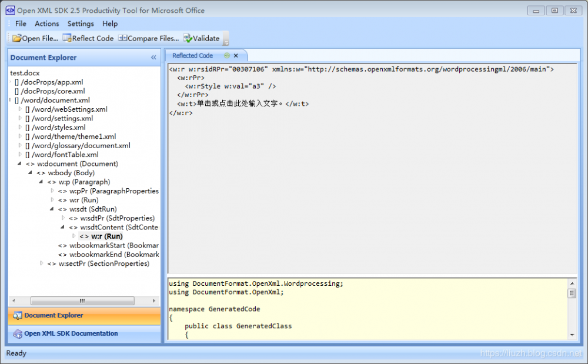Expand the w:sdtPr (SdtProperties) node
Image resolution: width=588 pixels, height=364 pixels.
click(63, 218)
